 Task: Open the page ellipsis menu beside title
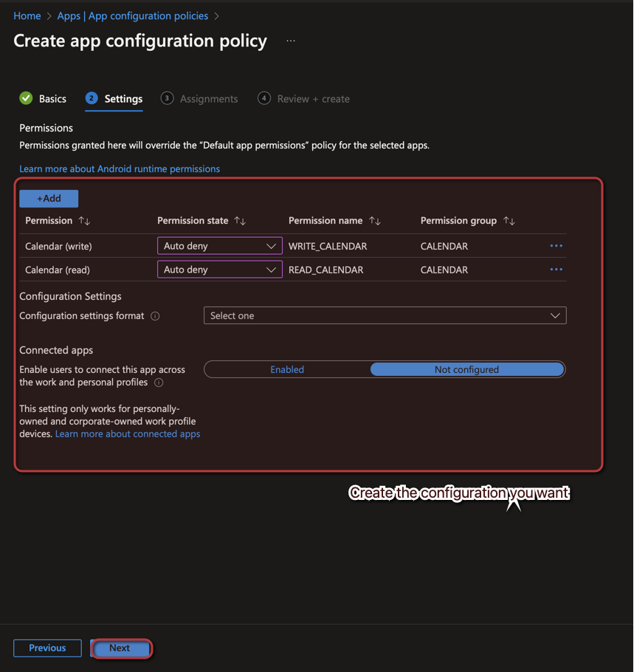click(291, 41)
